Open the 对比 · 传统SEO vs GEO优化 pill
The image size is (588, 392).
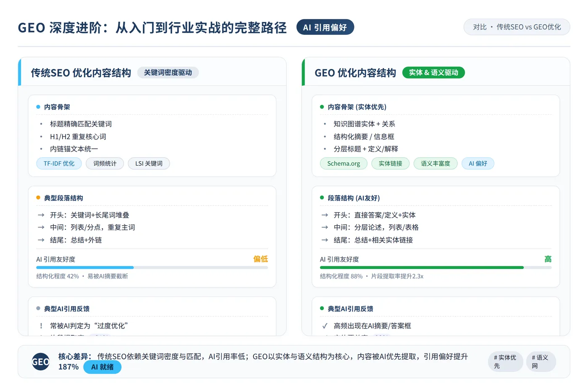click(x=517, y=27)
